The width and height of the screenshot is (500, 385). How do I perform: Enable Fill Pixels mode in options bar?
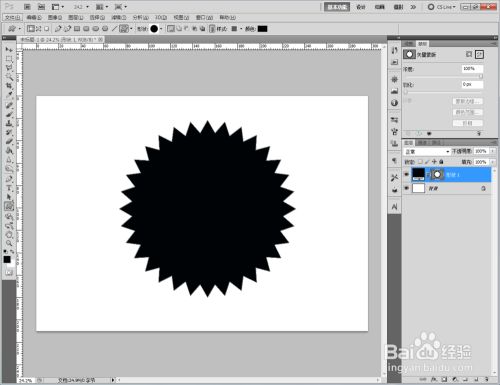click(47, 29)
